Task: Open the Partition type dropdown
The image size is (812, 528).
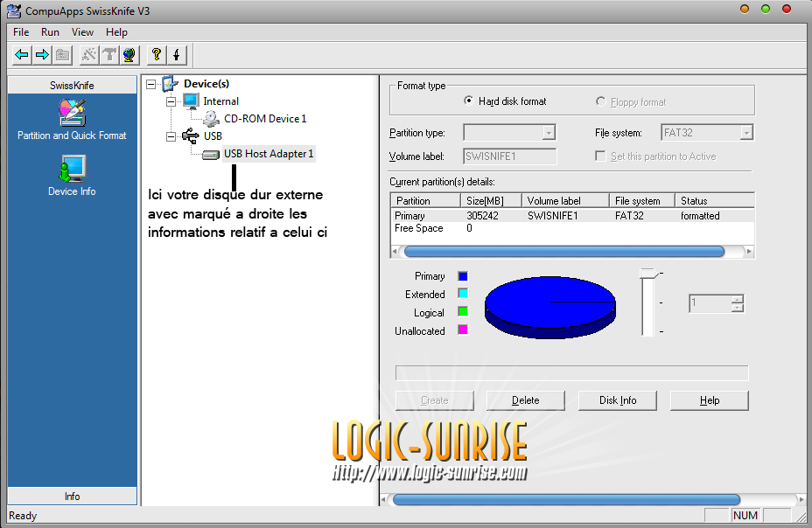Action: [x=549, y=133]
